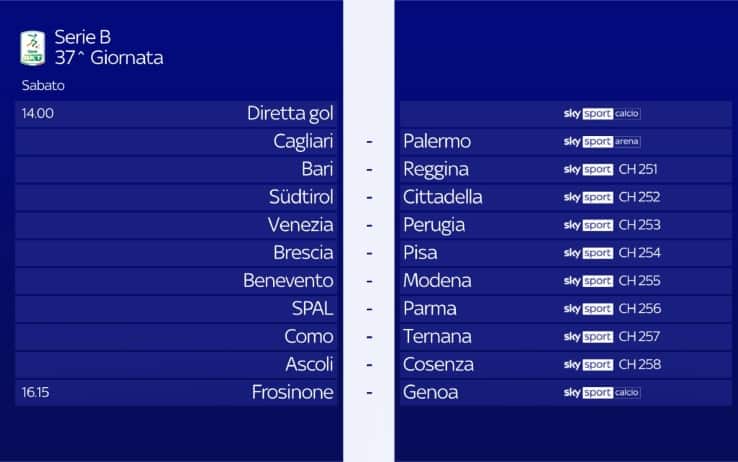Click the 14.00 kickoff time

[x=37, y=114]
